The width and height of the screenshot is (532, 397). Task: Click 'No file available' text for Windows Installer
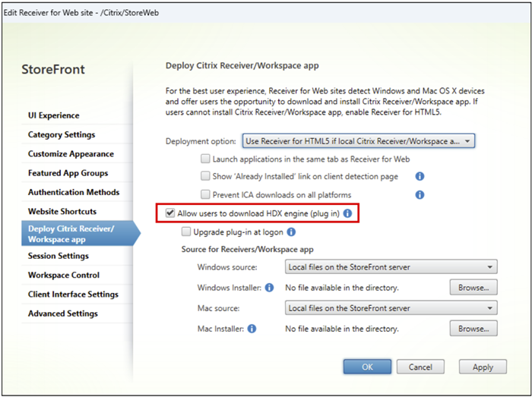(342, 288)
